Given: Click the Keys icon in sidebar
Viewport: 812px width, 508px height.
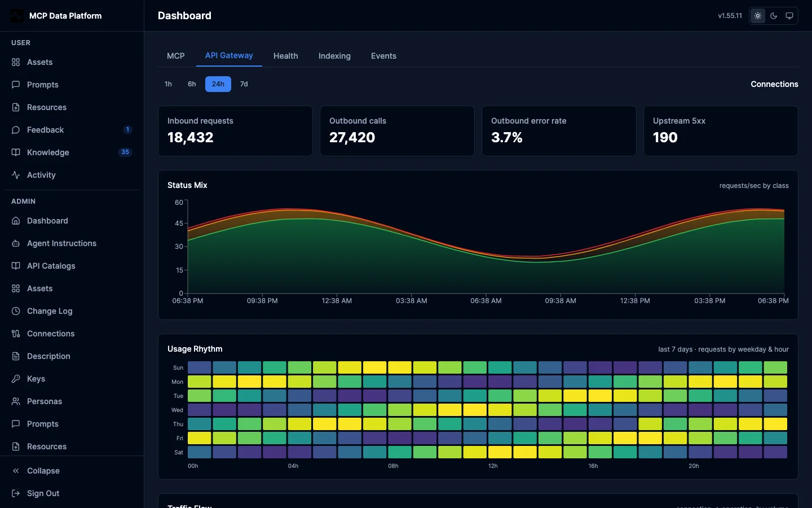Looking at the screenshot, I should [x=16, y=379].
